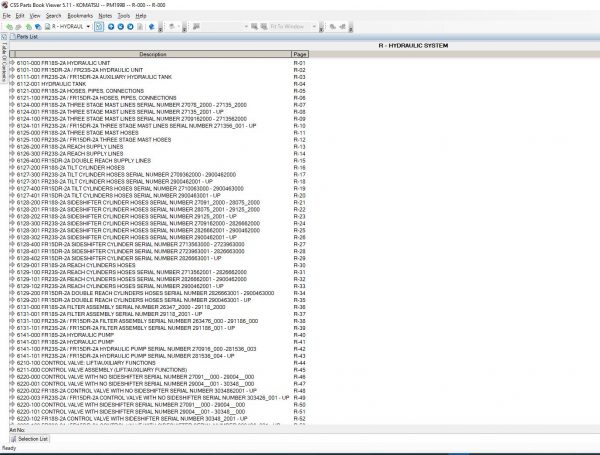600x455 pixels.
Task: Click arrow icon of 6125-000 THREE STAGE MAST HOSES
Action: (x=12, y=132)
